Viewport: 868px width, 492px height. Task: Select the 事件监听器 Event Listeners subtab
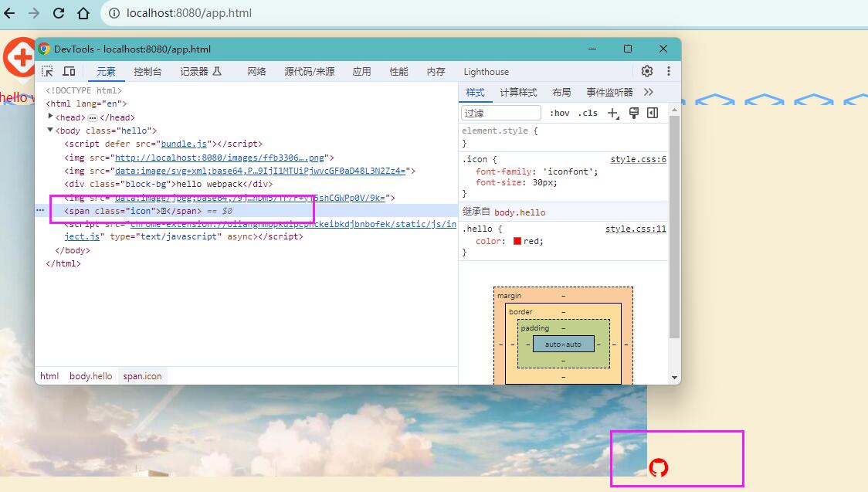pos(609,93)
